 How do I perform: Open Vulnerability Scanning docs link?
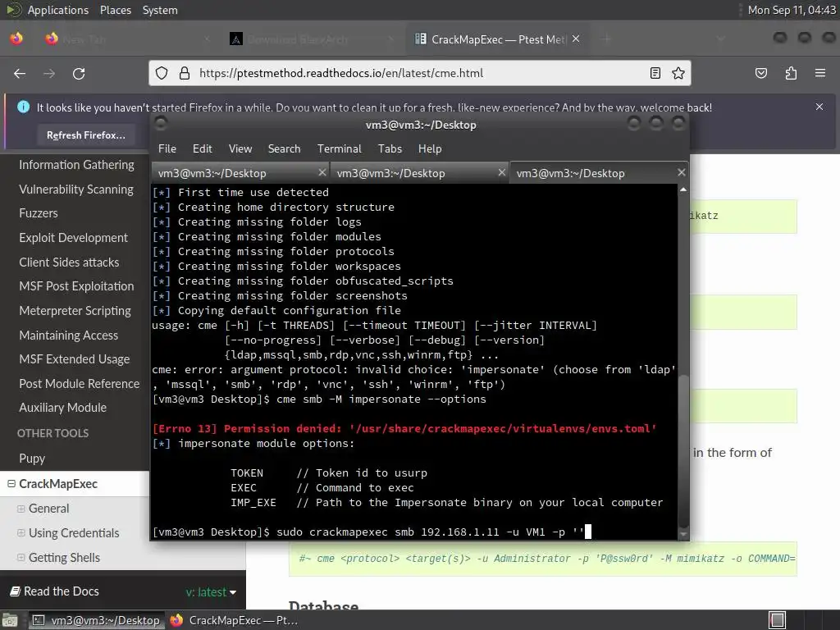pyautogui.click(x=76, y=189)
